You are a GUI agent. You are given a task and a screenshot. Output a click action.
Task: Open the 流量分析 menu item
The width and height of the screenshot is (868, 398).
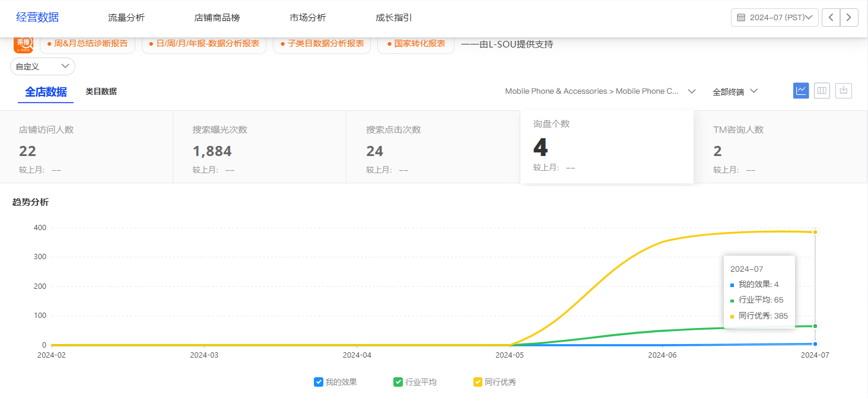point(126,18)
